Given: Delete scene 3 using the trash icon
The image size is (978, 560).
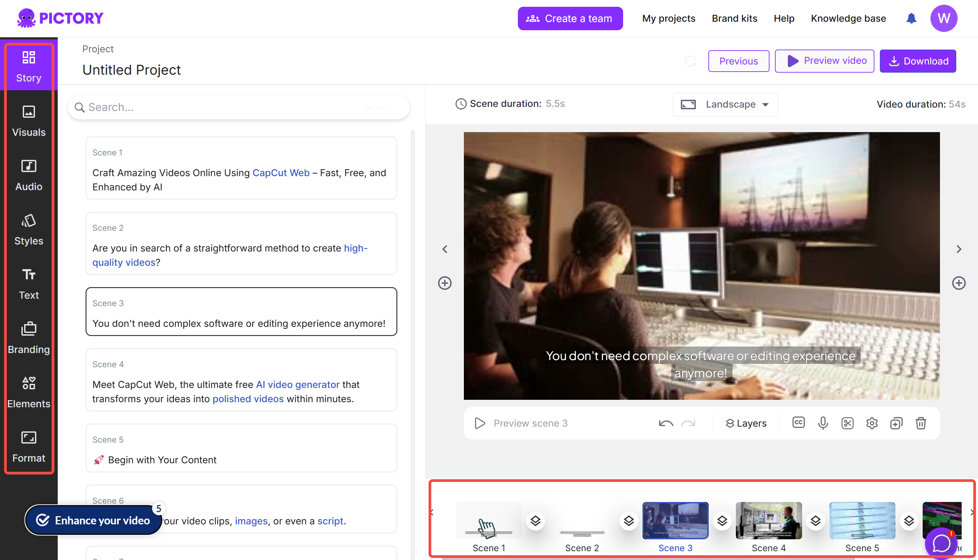Looking at the screenshot, I should pyautogui.click(x=921, y=423).
